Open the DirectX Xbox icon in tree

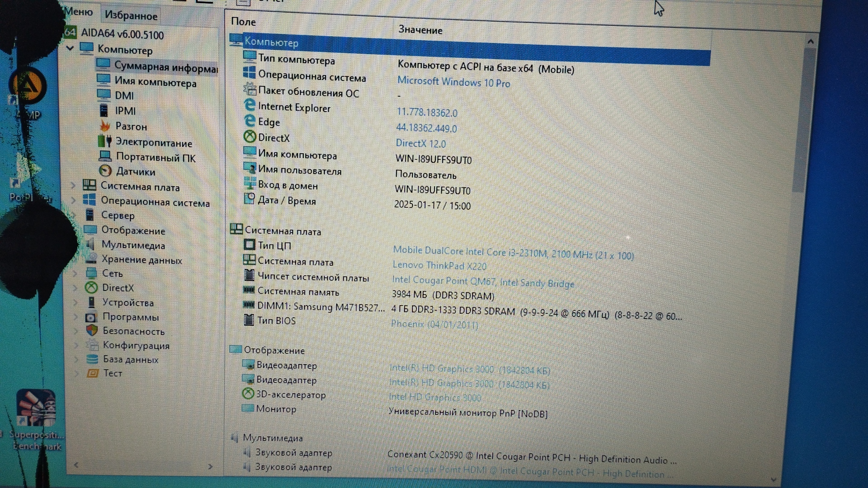91,287
